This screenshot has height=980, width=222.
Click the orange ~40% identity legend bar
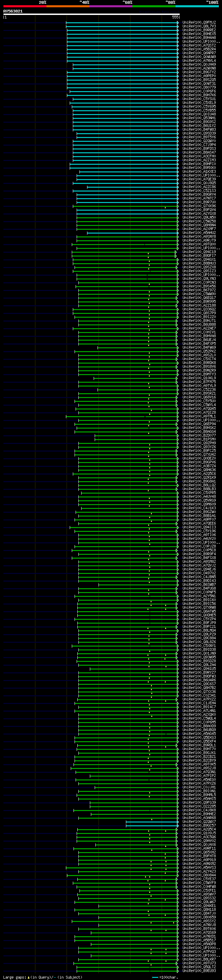(68, 7)
